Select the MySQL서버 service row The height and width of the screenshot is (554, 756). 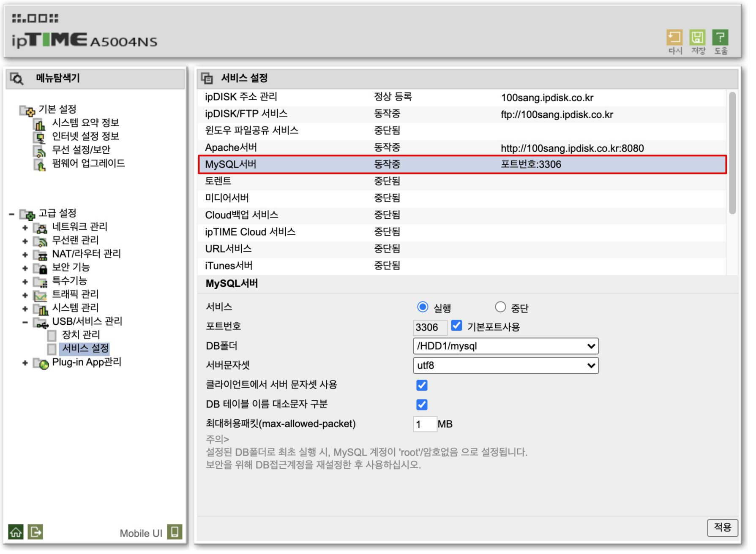tap(462, 165)
